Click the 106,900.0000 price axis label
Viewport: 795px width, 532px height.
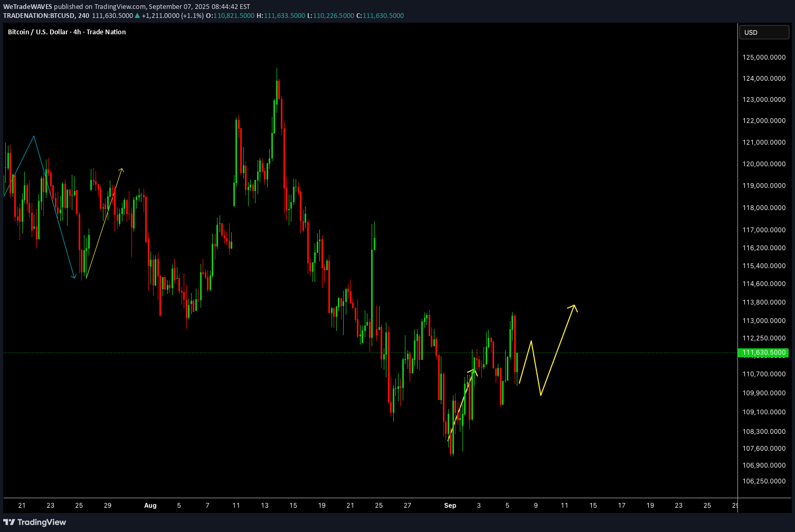click(x=764, y=465)
